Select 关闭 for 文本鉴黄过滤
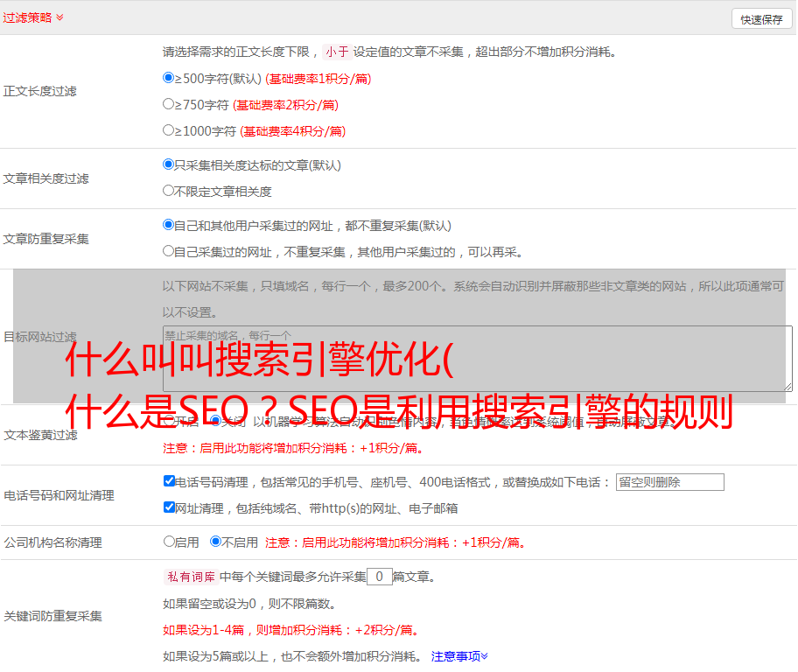The image size is (798, 672). [216, 421]
